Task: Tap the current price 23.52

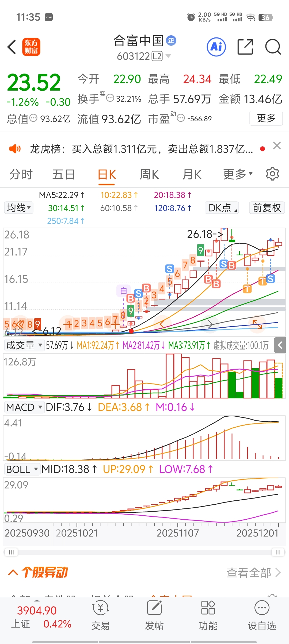Action: [x=34, y=82]
